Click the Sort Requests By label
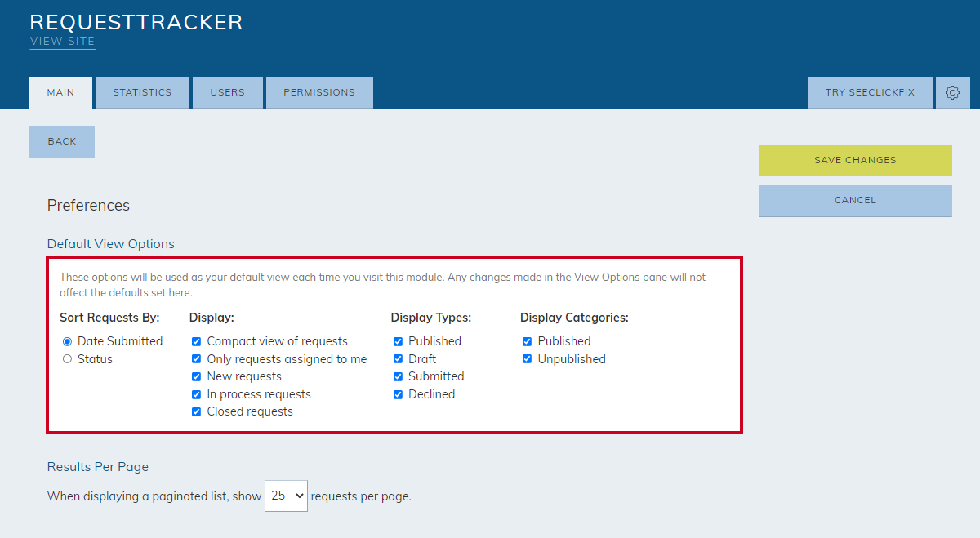The image size is (980, 538). click(109, 318)
